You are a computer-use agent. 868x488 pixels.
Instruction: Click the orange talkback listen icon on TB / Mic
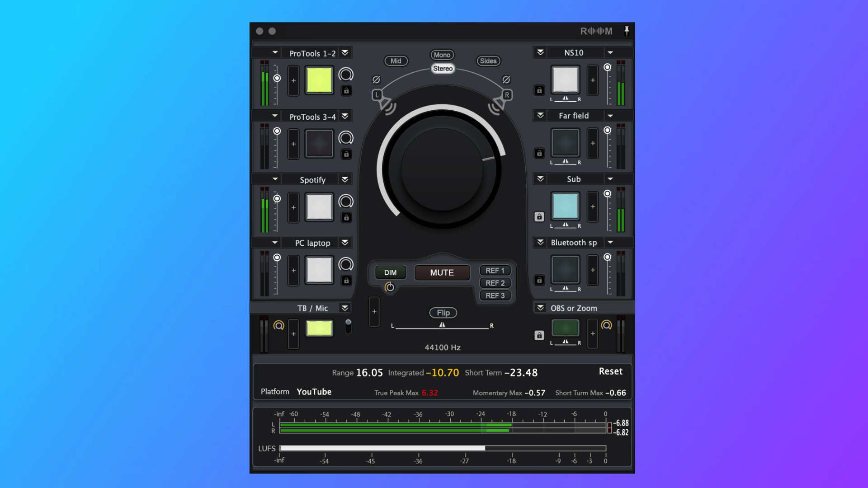click(x=279, y=325)
